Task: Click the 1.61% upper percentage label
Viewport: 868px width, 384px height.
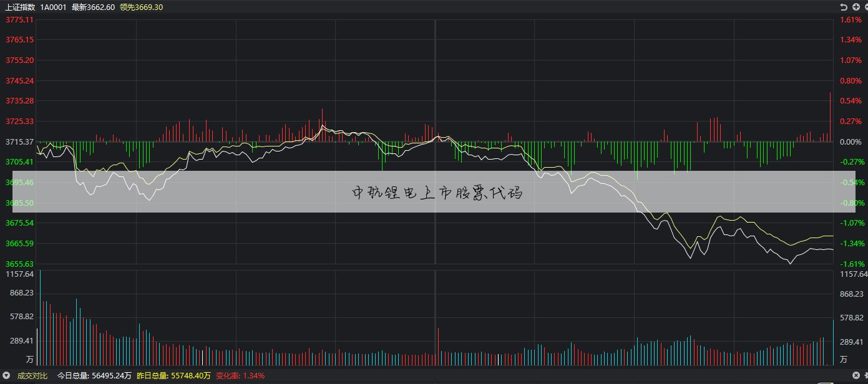Action: [x=851, y=20]
